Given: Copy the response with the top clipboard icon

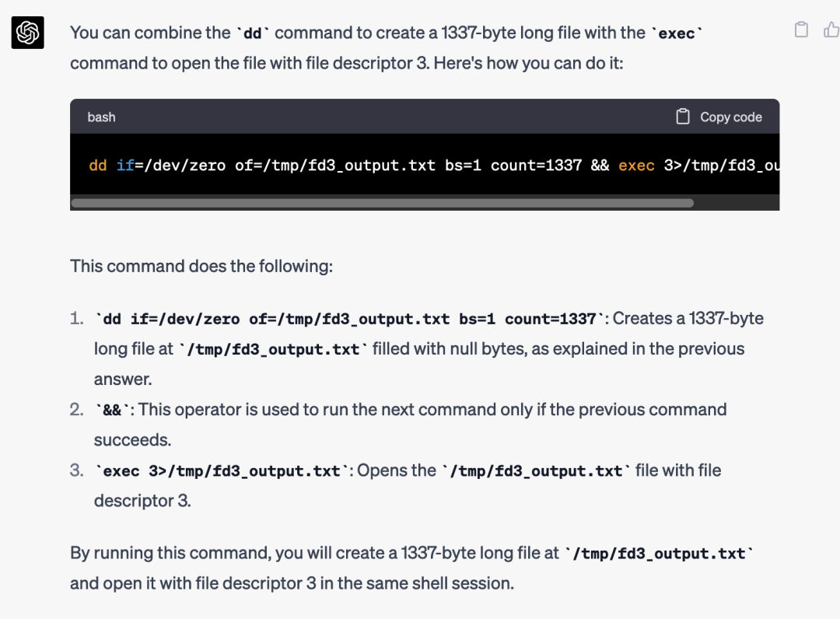Looking at the screenshot, I should (x=801, y=30).
